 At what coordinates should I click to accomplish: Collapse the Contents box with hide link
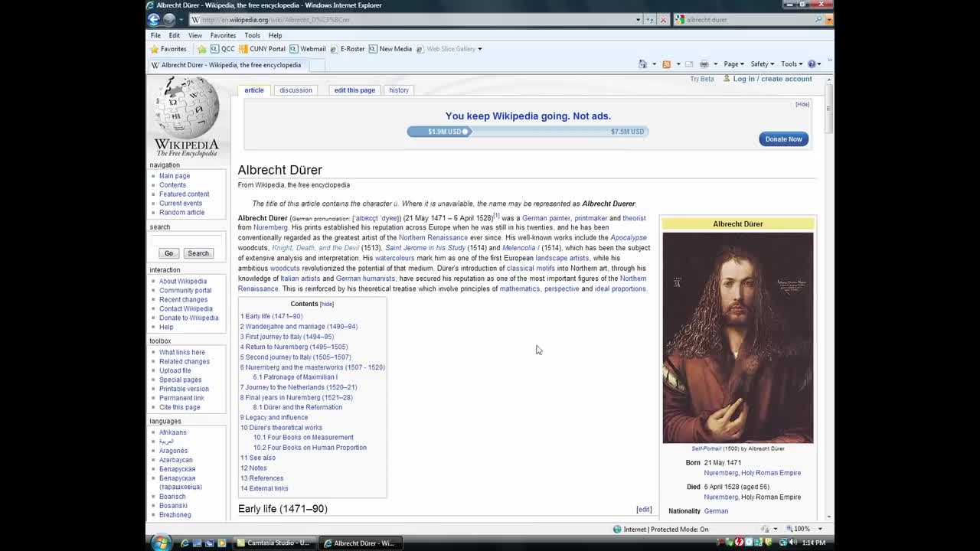tap(327, 304)
